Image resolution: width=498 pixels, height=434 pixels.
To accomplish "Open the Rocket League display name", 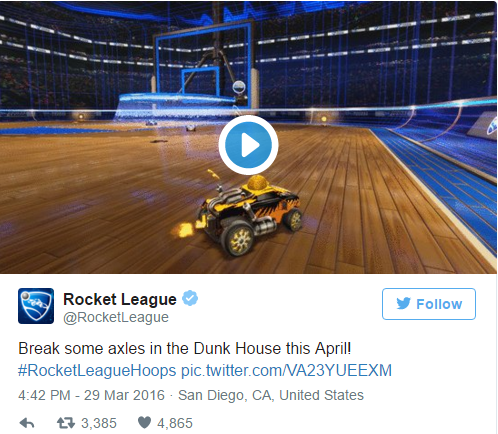I will click(120, 299).
